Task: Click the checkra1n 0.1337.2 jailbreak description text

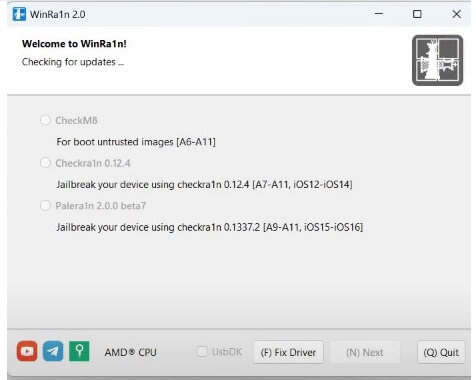Action: click(x=210, y=227)
